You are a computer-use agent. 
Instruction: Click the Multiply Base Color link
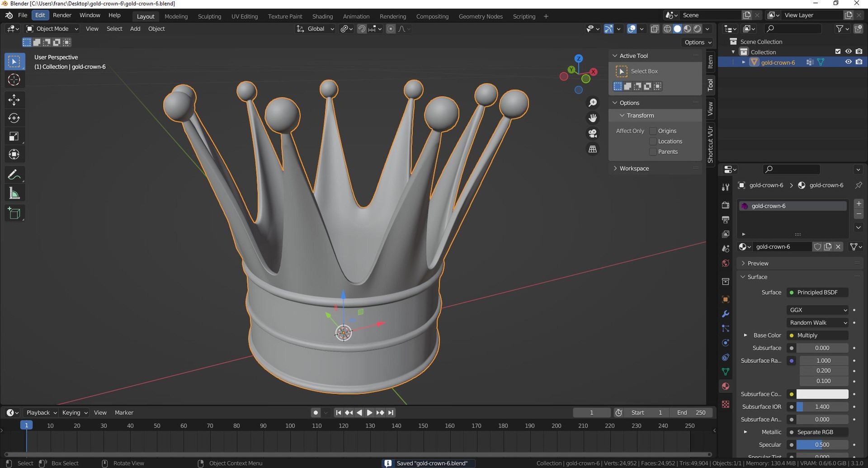tap(818, 335)
